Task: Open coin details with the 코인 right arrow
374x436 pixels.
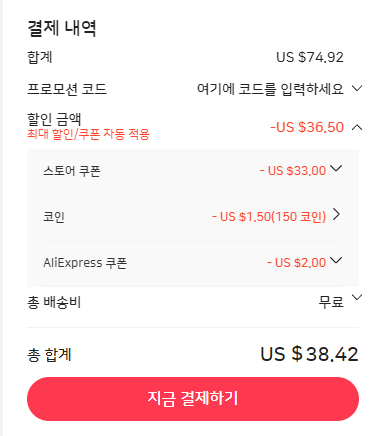Action: [336, 214]
